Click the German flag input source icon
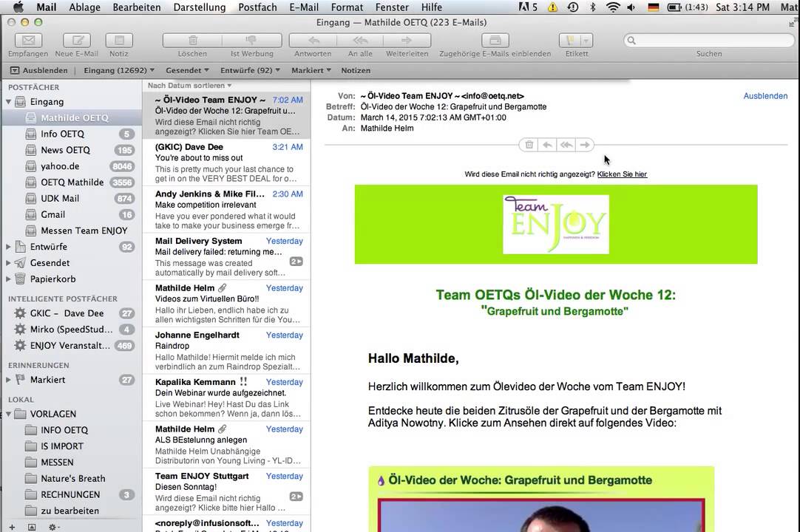Viewport: 800px width, 532px height. pos(653,7)
